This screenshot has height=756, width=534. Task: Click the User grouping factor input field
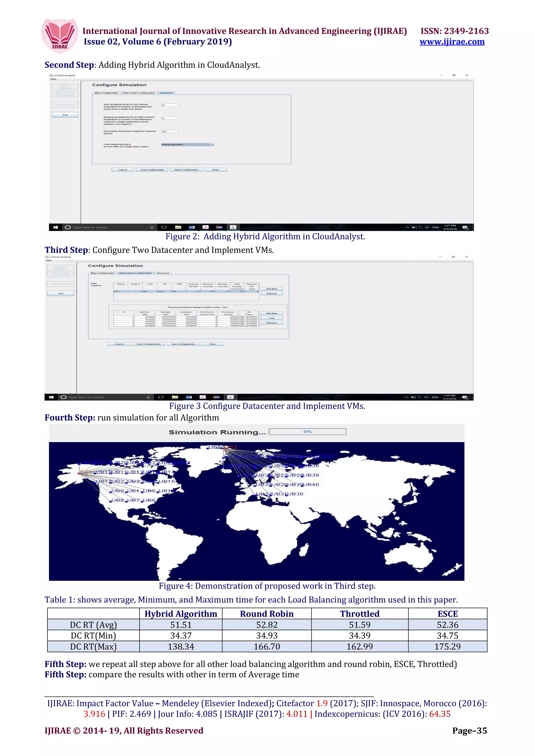click(170, 105)
